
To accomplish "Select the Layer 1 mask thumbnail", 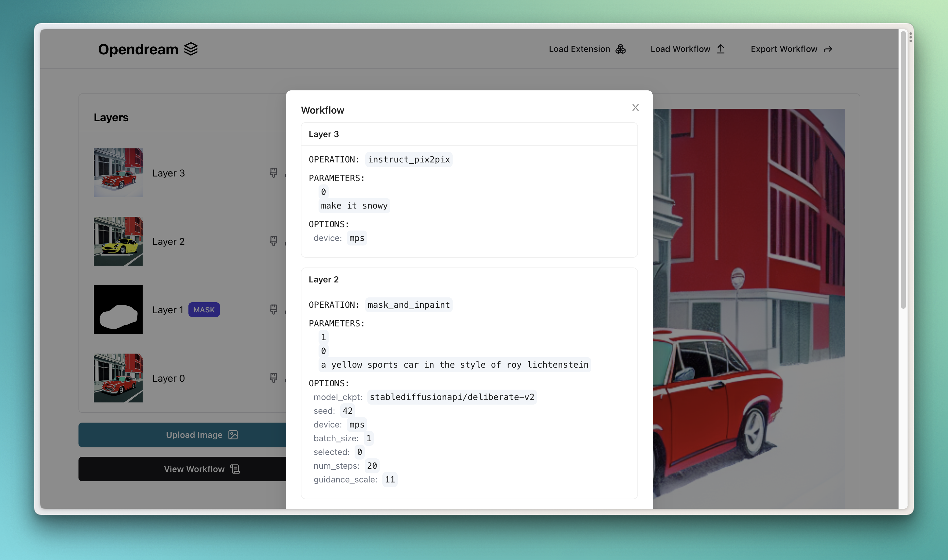I will pyautogui.click(x=118, y=309).
